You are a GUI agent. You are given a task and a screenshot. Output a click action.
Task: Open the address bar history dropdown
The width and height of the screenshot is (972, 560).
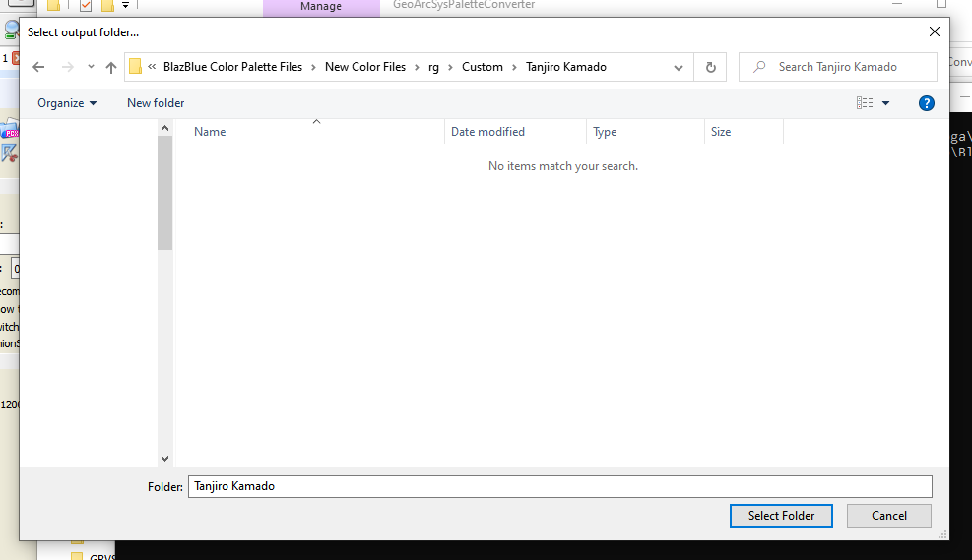pos(679,68)
